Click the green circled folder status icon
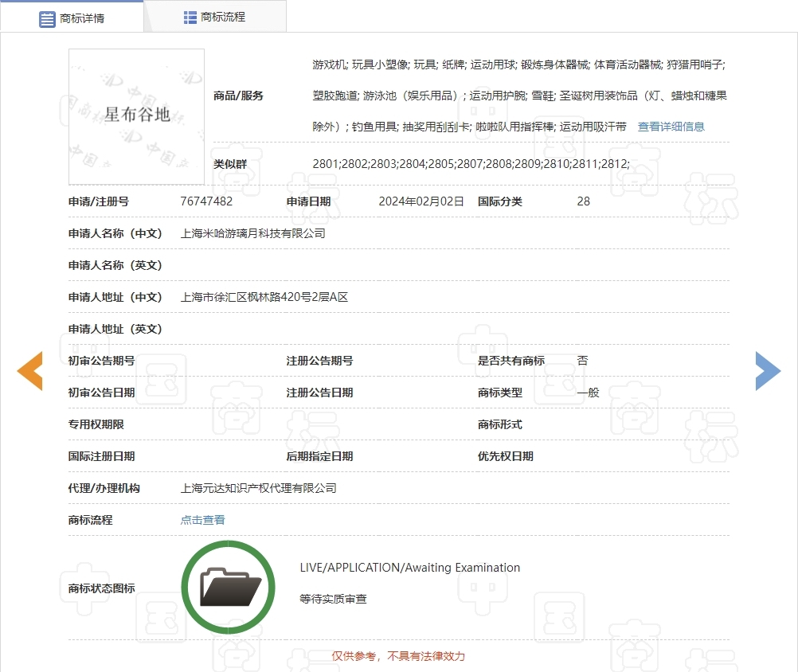The height and width of the screenshot is (672, 798). click(229, 588)
